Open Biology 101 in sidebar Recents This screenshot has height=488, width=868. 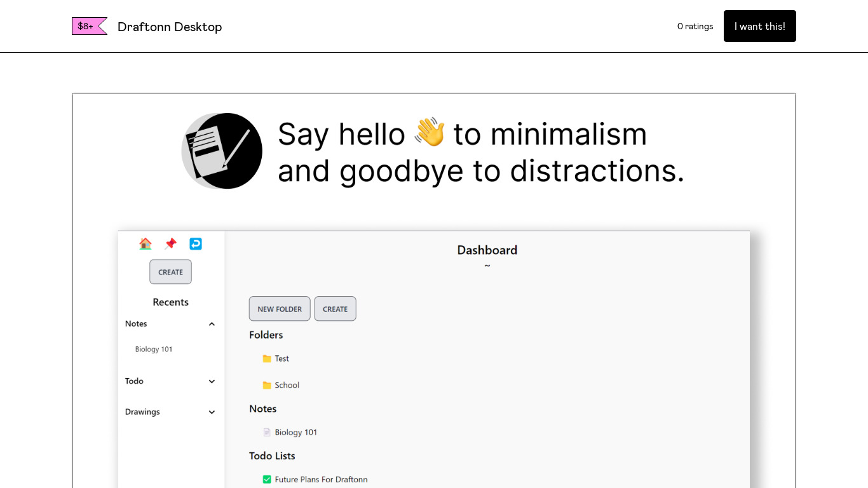[154, 349]
